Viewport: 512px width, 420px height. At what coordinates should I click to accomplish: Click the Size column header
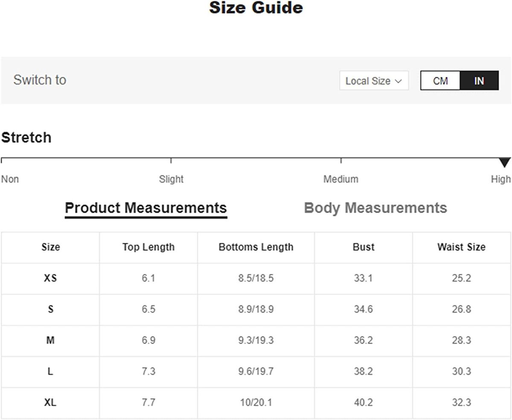pos(50,247)
